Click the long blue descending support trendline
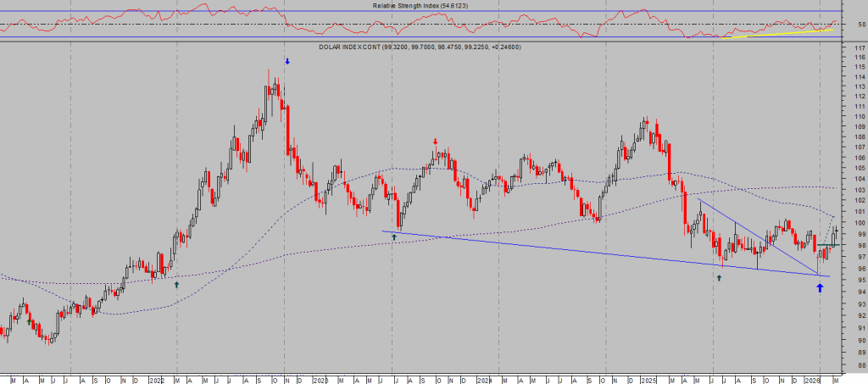Image resolution: width=868 pixels, height=384 pixels. [593, 253]
